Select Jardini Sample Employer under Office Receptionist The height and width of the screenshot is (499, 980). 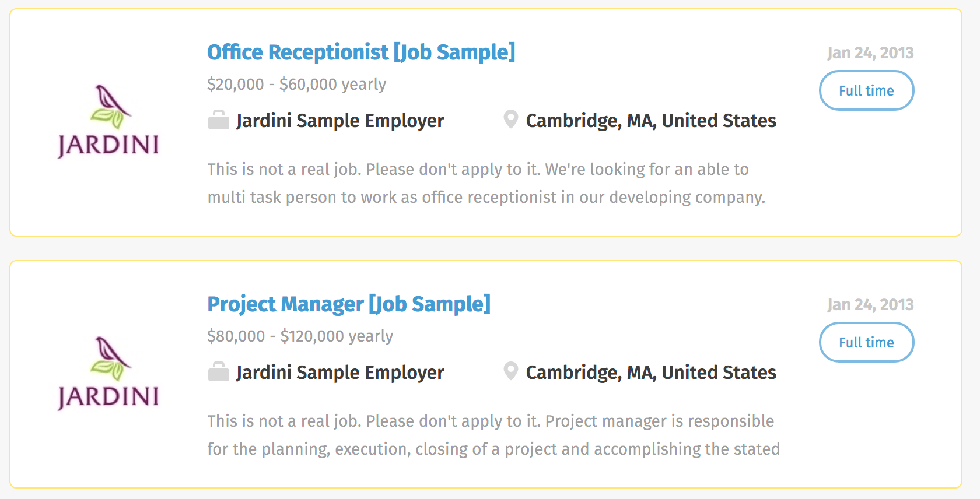[340, 121]
